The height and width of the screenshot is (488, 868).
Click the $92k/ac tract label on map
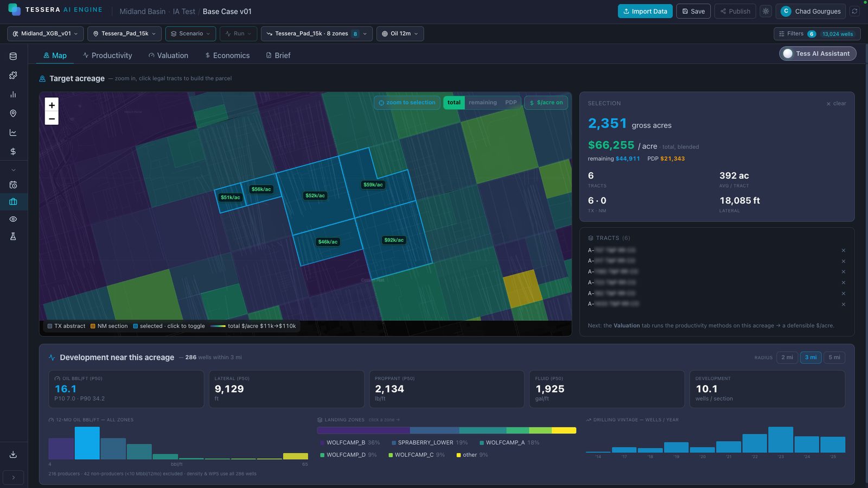394,240
